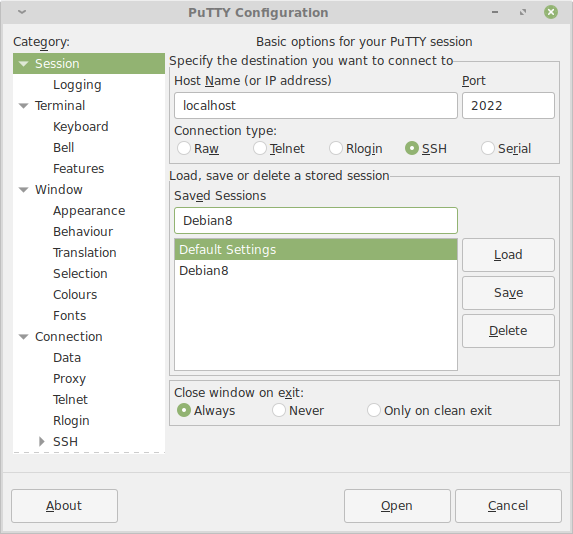Open the window menu arrow in title bar

(22, 12)
